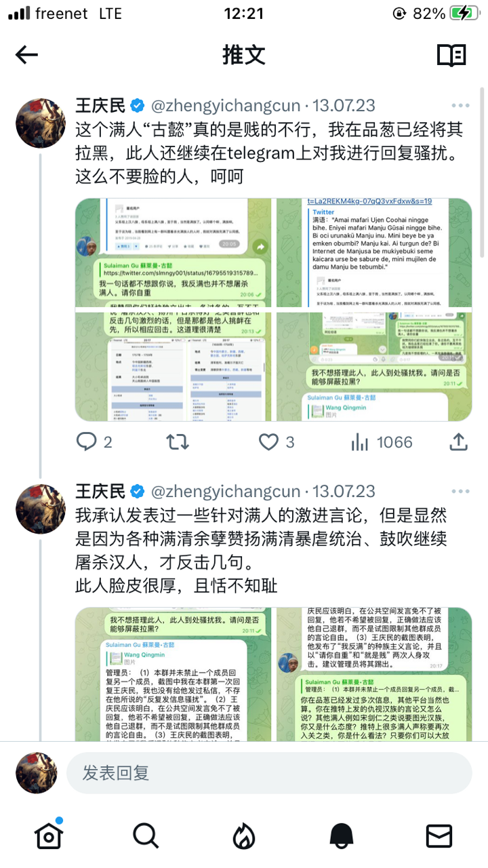Open Notifications bell tab
Screen dimensions: 488x868
click(342, 836)
